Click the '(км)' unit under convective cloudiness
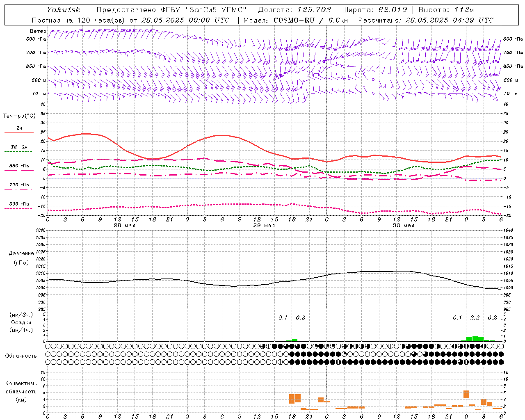Screen dimensions: 525x420 tap(21, 399)
